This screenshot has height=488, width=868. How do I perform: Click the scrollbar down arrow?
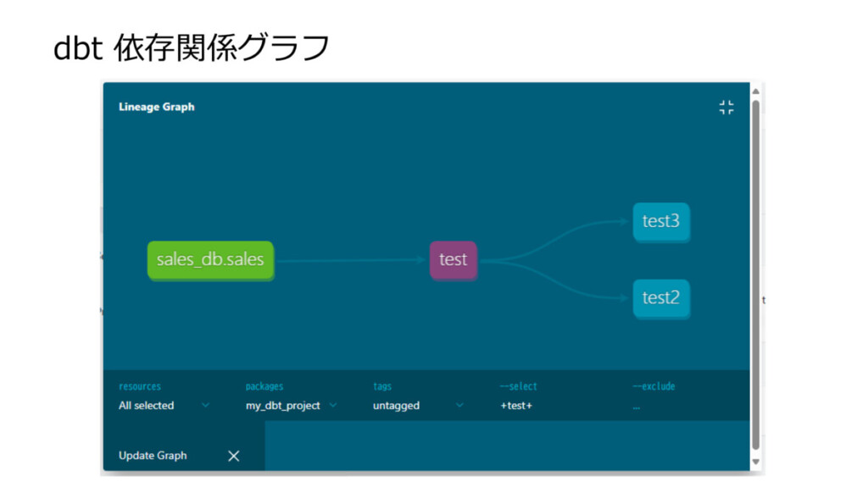point(755,462)
